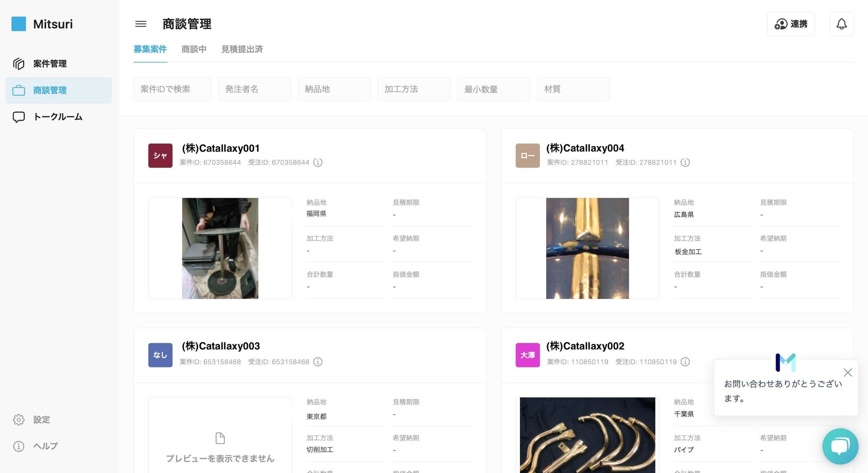Open the 材質 filter

(573, 89)
